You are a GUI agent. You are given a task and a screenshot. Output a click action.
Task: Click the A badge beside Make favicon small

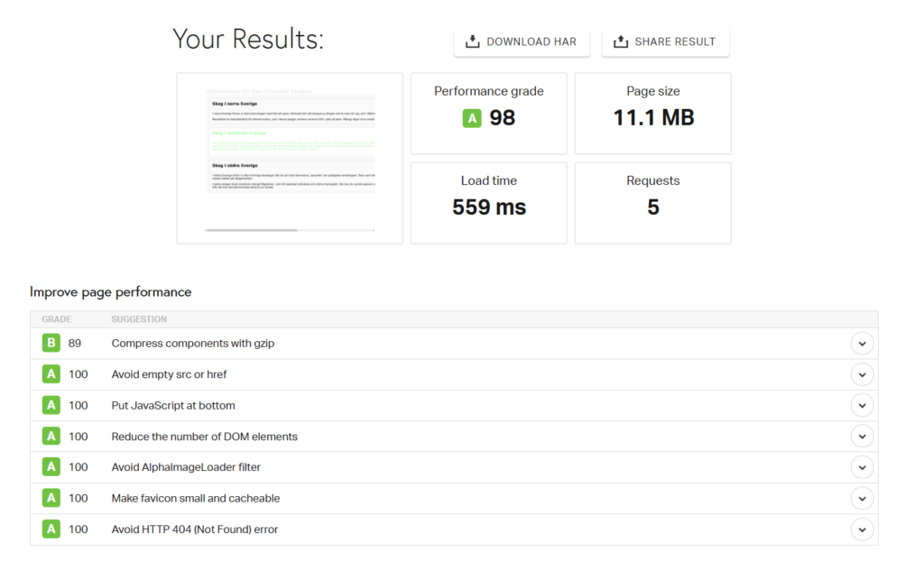click(x=51, y=498)
